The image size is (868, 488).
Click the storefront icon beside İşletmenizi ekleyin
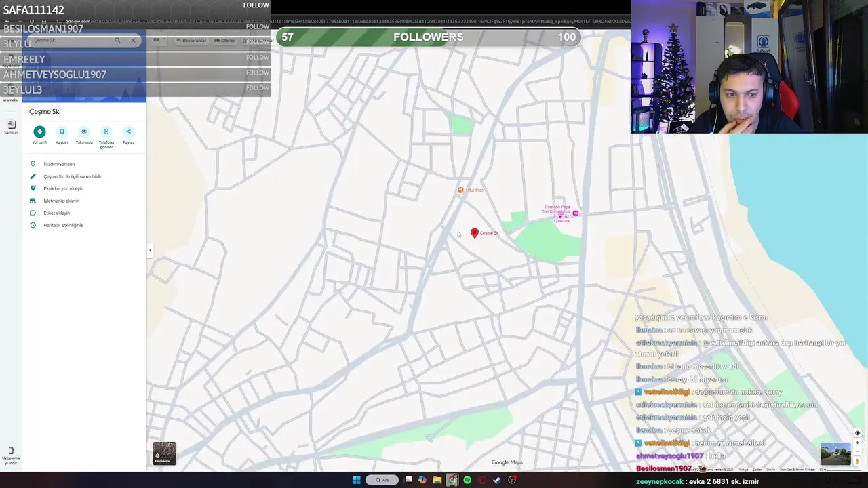point(33,201)
